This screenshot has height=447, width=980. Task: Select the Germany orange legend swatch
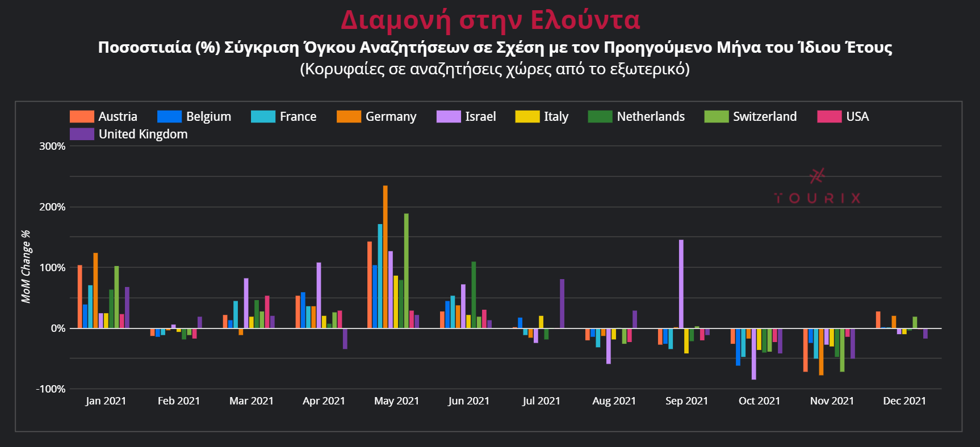point(348,117)
